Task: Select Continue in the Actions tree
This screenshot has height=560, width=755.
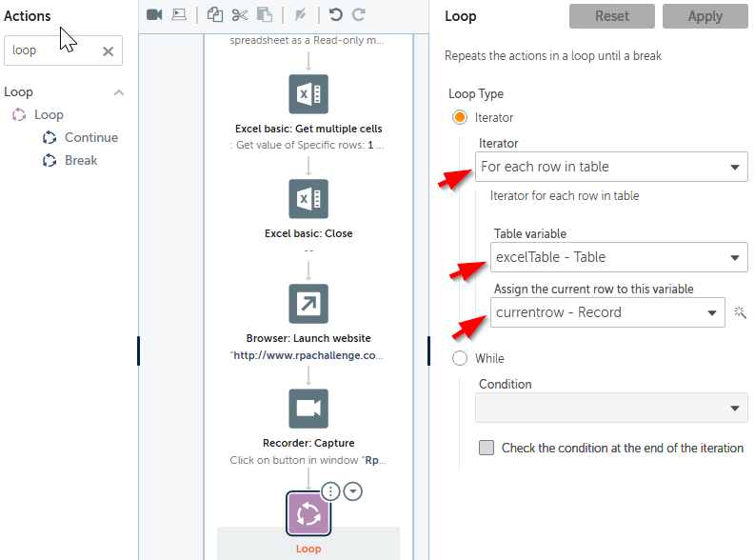Action: pyautogui.click(x=90, y=137)
